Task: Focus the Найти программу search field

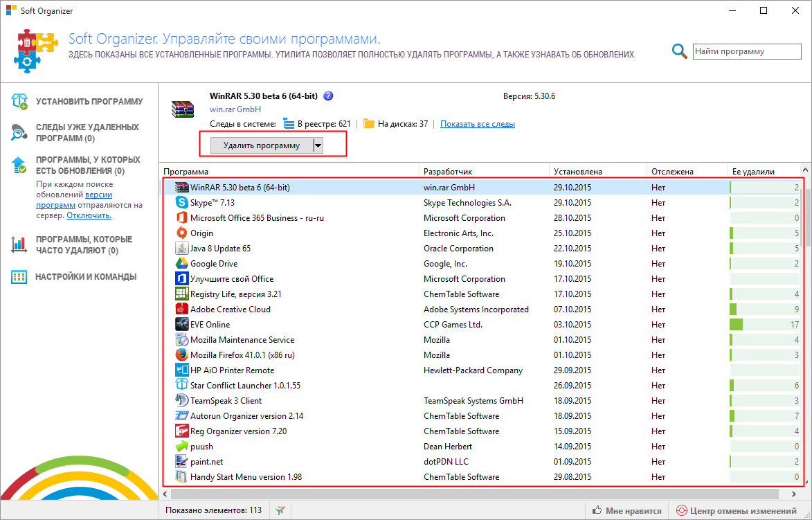Action: [x=747, y=51]
